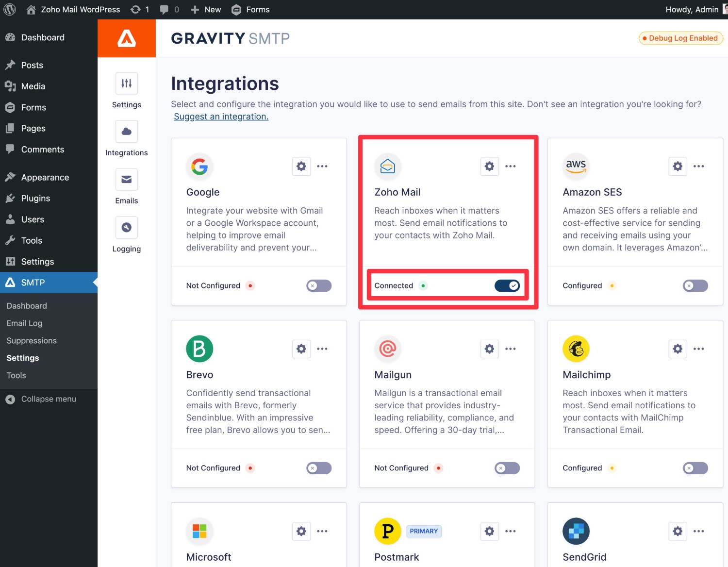Open Brevo card more options menu
The image size is (728, 567).
coord(322,349)
